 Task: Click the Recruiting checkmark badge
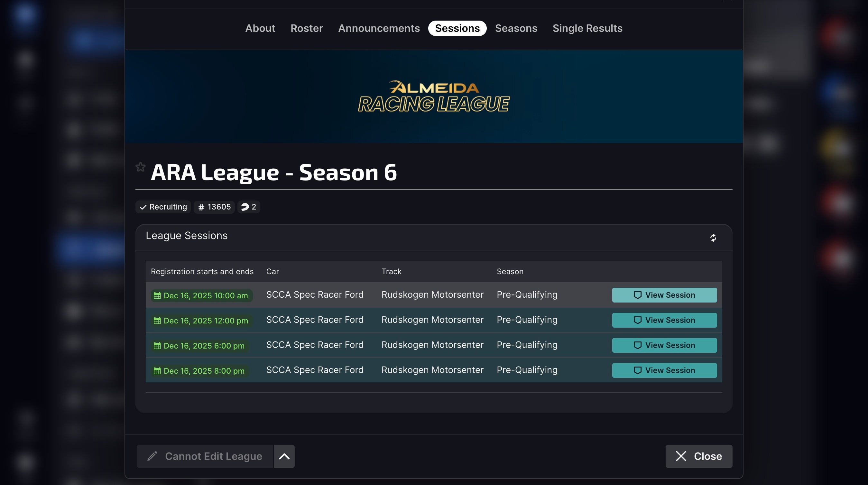163,207
